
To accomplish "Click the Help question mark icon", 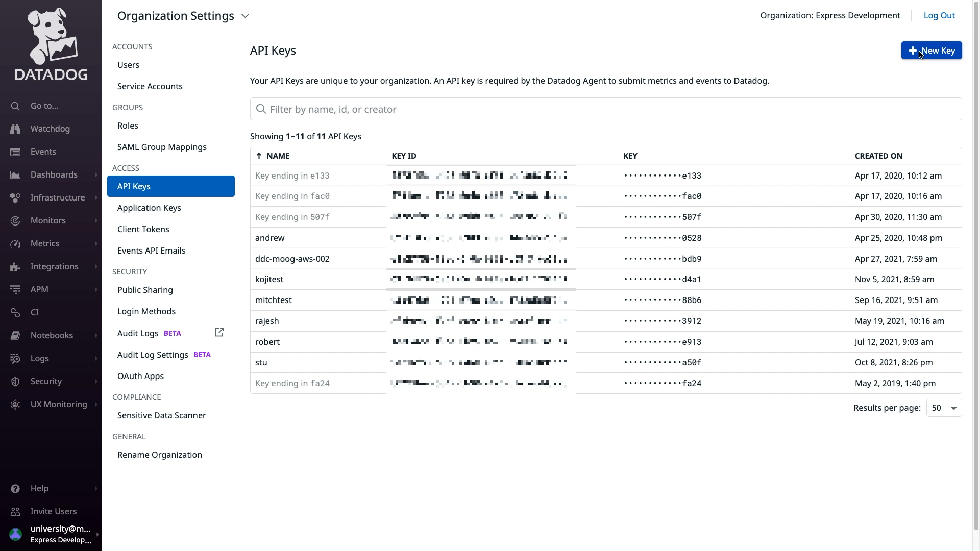I will point(15,489).
